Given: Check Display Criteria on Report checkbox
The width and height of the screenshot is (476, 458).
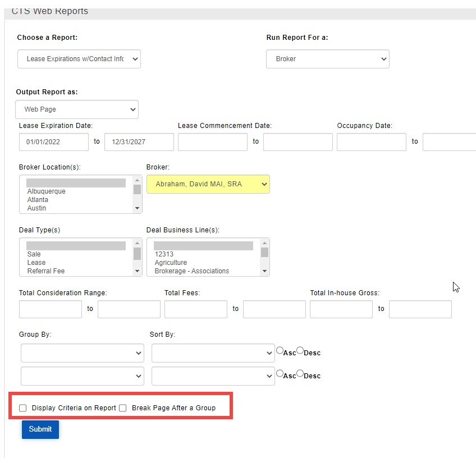Looking at the screenshot, I should pyautogui.click(x=23, y=408).
